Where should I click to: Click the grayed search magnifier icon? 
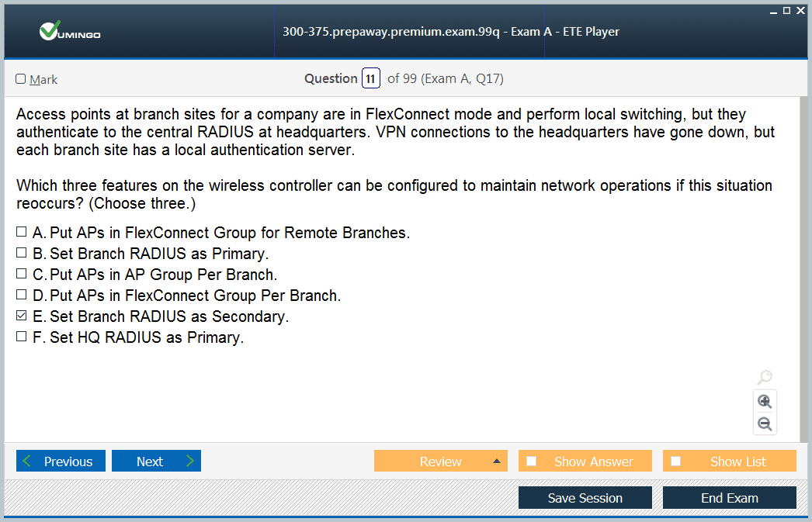click(765, 377)
